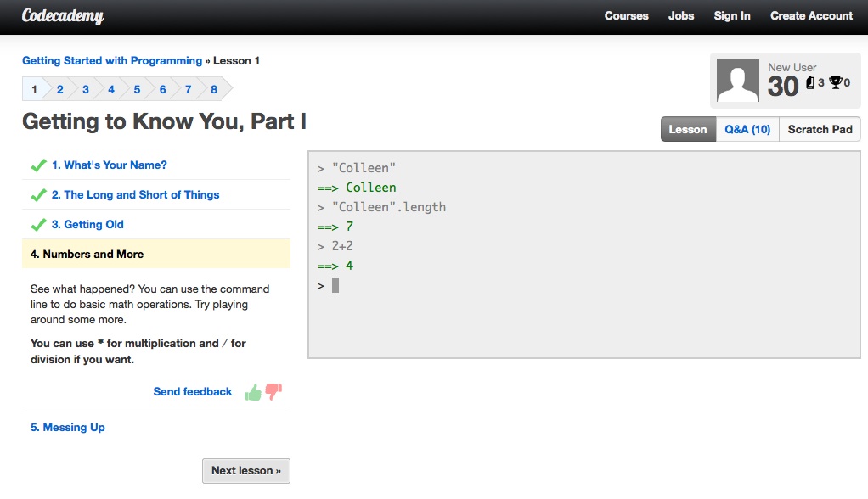Click the thumbs down feedback icon
Viewport: 868px width, 499px height.
[273, 392]
